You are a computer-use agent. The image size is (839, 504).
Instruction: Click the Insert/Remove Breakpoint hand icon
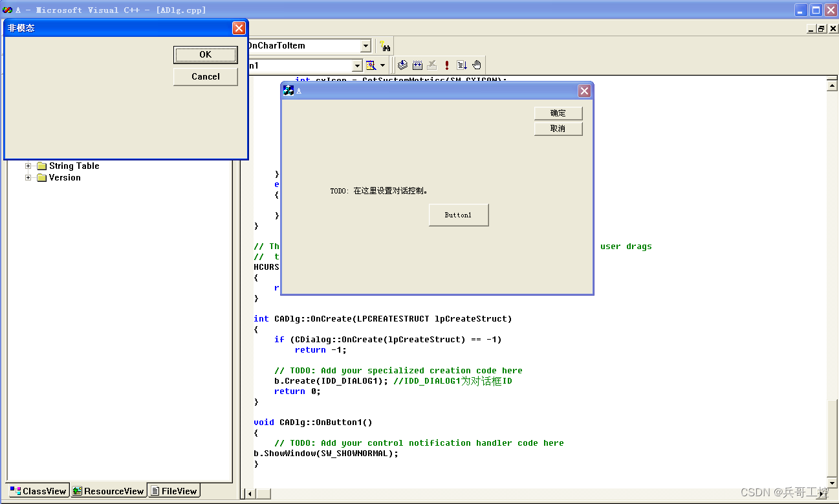(x=476, y=65)
